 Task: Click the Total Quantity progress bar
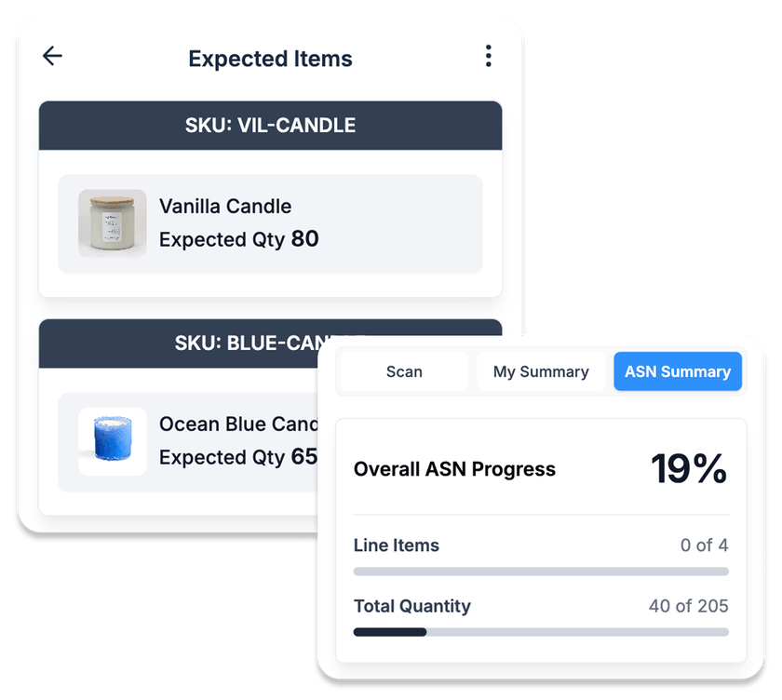pyautogui.click(x=541, y=632)
